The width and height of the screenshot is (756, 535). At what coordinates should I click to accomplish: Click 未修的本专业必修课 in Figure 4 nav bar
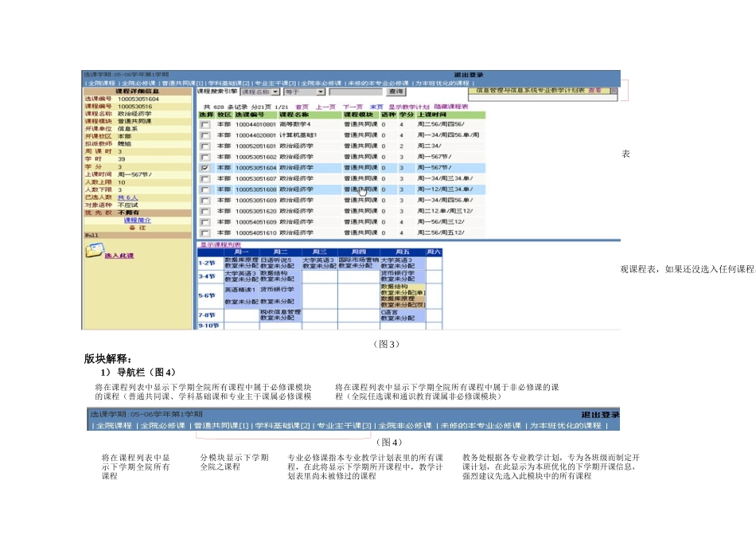click(481, 425)
